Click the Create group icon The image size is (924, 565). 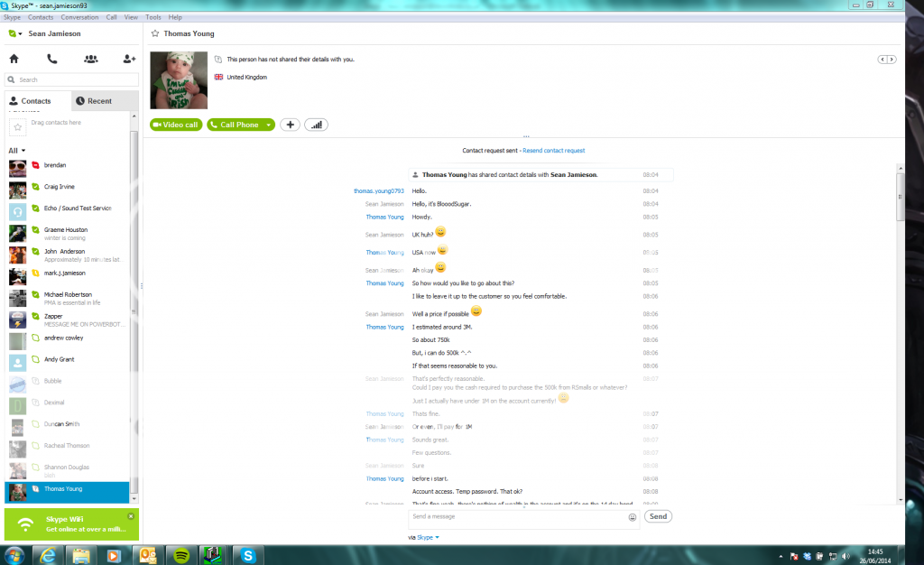90,59
